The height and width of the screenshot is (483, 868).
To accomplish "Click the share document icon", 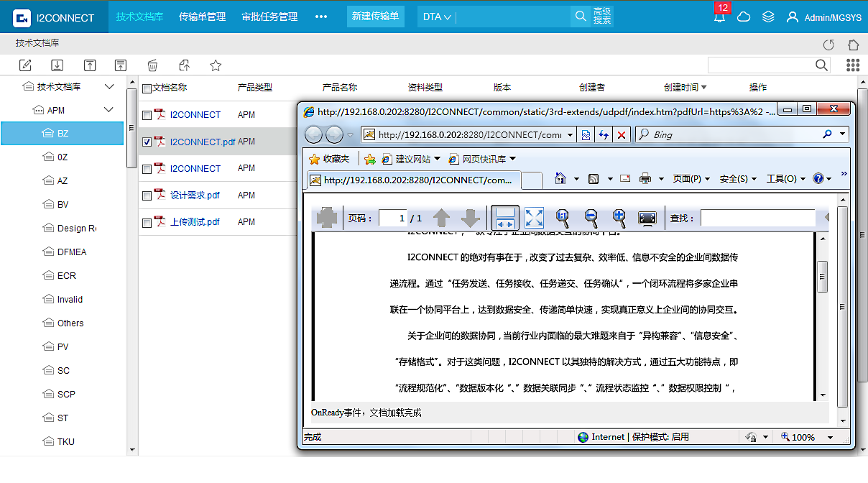I will coord(184,65).
